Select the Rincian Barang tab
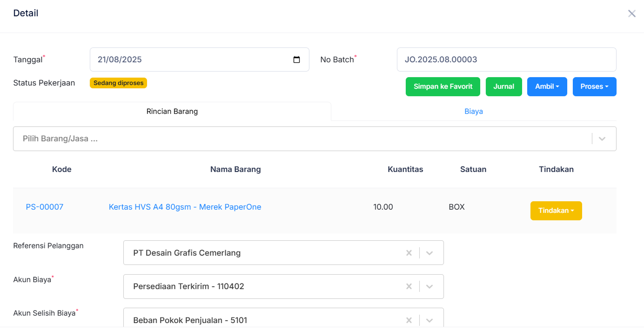The width and height of the screenshot is (644, 330). (172, 112)
